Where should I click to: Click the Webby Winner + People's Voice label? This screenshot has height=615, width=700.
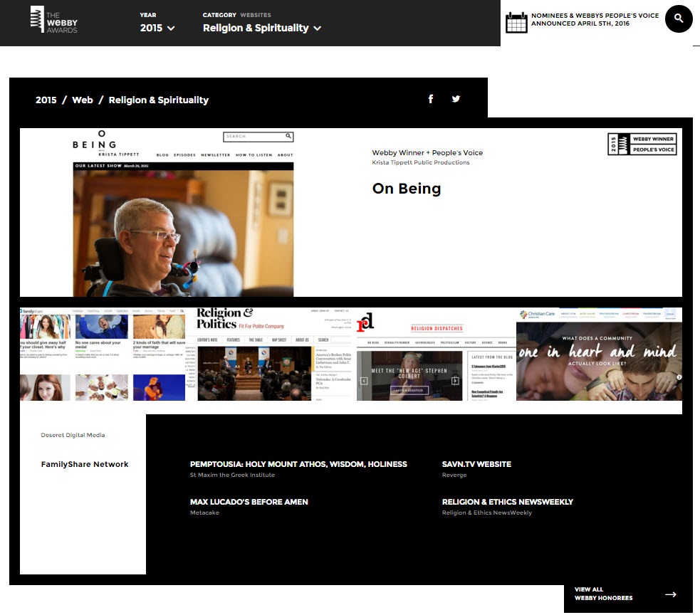(427, 152)
